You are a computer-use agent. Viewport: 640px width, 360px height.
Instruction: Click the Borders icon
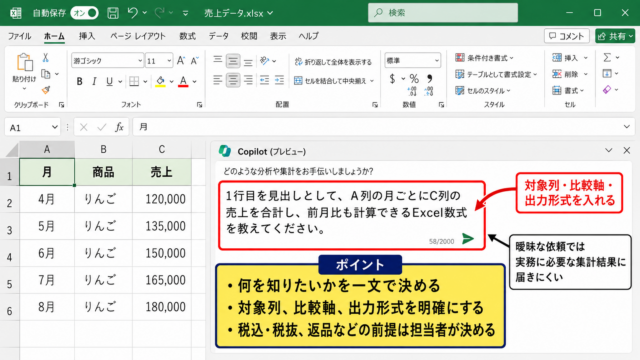pos(134,81)
